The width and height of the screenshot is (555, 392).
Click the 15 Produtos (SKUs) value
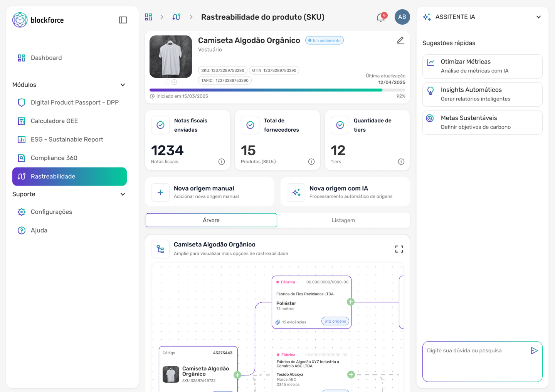point(248,150)
